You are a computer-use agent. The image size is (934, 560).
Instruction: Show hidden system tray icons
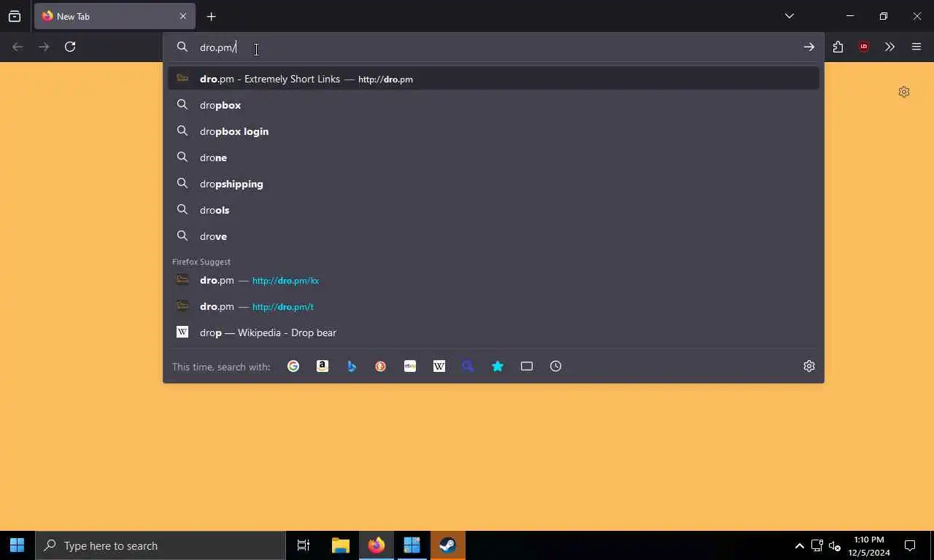[x=799, y=545]
